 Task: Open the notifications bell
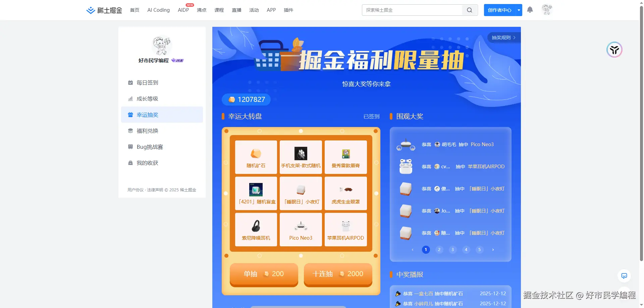(x=530, y=10)
